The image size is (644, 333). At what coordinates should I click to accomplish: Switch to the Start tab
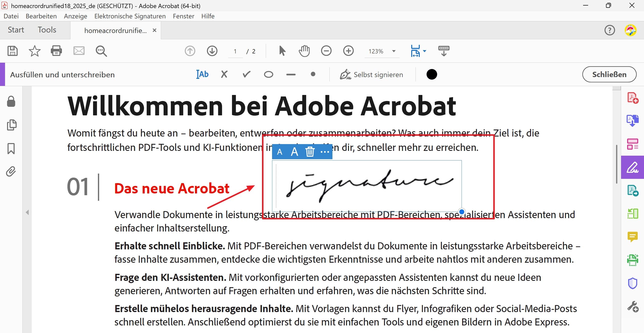click(16, 30)
